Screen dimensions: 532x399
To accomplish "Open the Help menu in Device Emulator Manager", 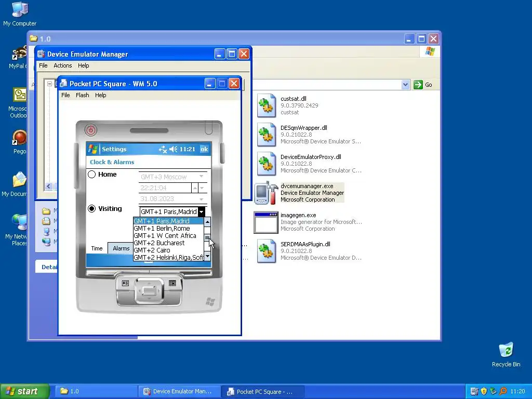I will [x=84, y=65].
